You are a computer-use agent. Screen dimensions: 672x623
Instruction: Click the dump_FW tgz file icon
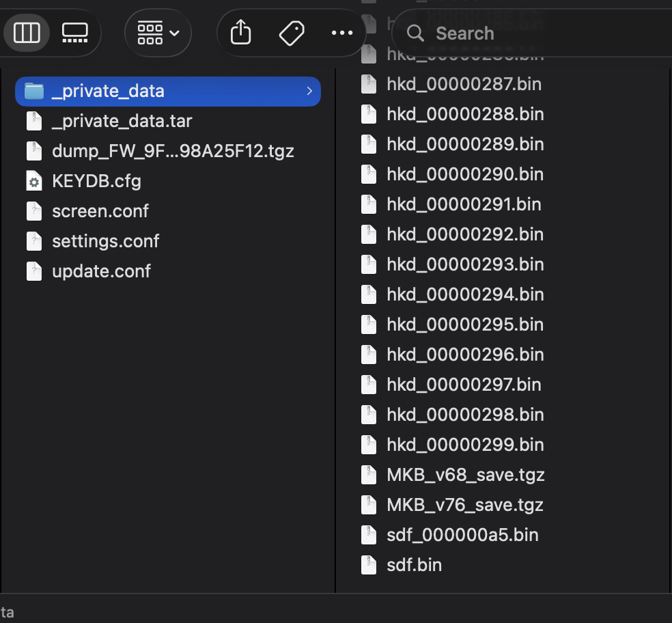(x=34, y=152)
